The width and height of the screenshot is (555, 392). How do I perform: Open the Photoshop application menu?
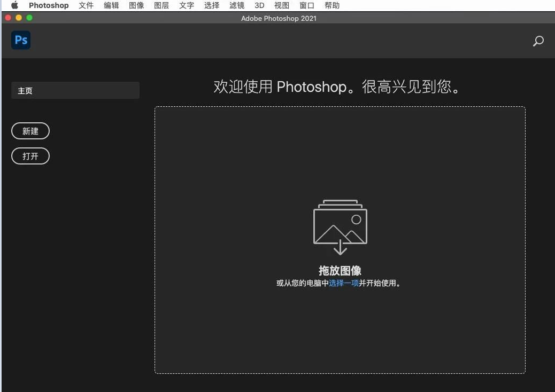point(49,5)
